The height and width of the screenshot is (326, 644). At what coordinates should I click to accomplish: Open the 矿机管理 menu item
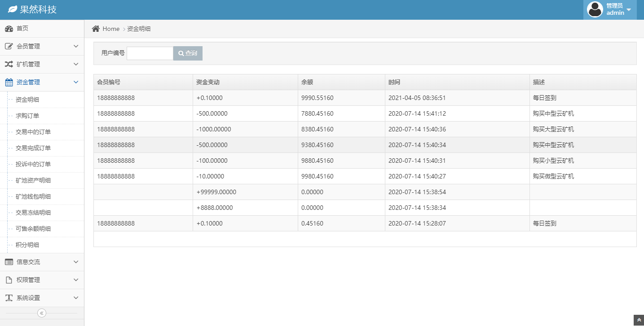[x=42, y=65]
